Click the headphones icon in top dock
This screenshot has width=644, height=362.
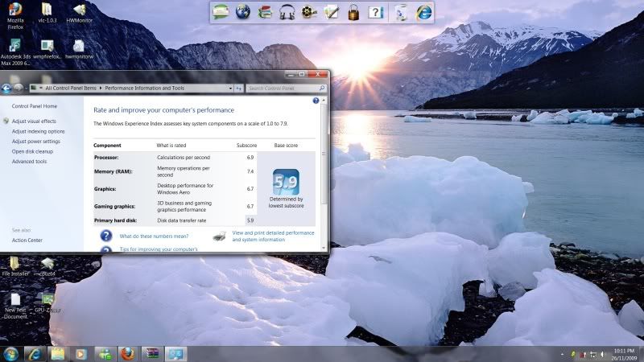[x=287, y=12]
